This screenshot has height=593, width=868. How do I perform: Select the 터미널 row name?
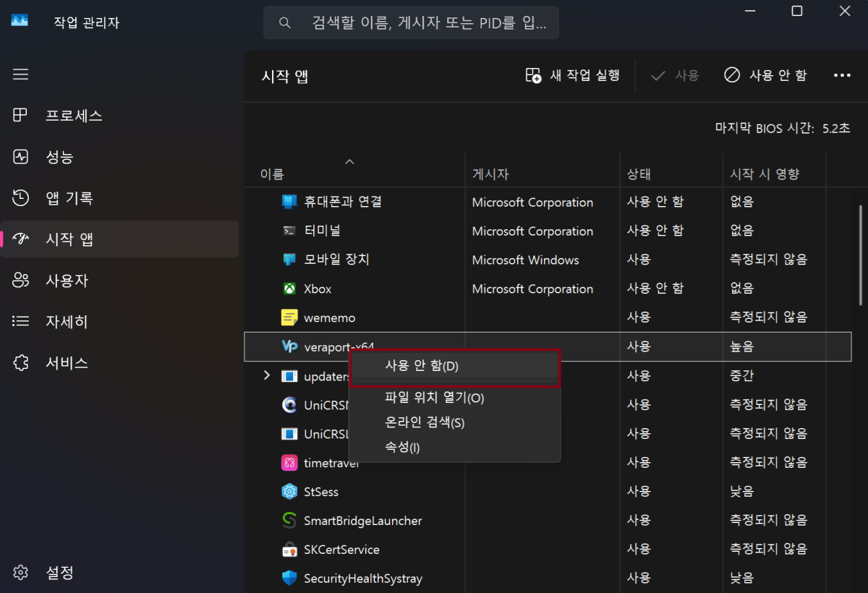coord(322,231)
